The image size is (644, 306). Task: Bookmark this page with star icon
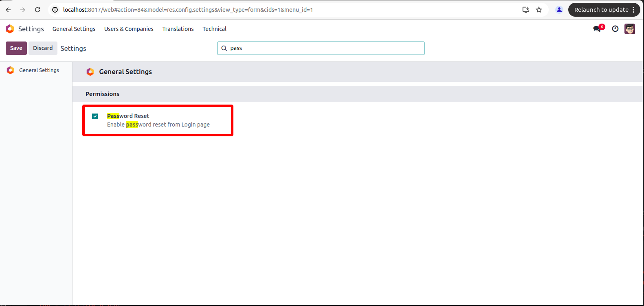click(x=539, y=10)
